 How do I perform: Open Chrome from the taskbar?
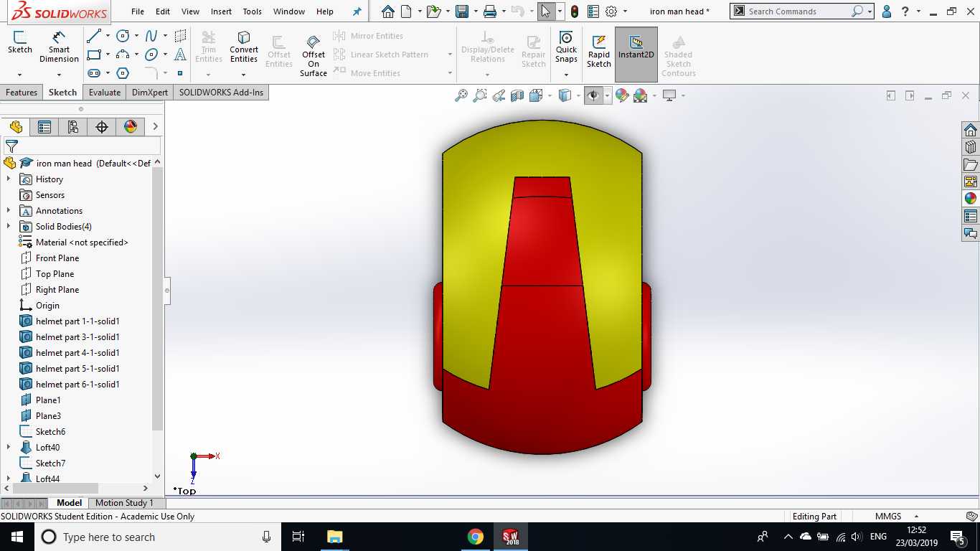475,537
